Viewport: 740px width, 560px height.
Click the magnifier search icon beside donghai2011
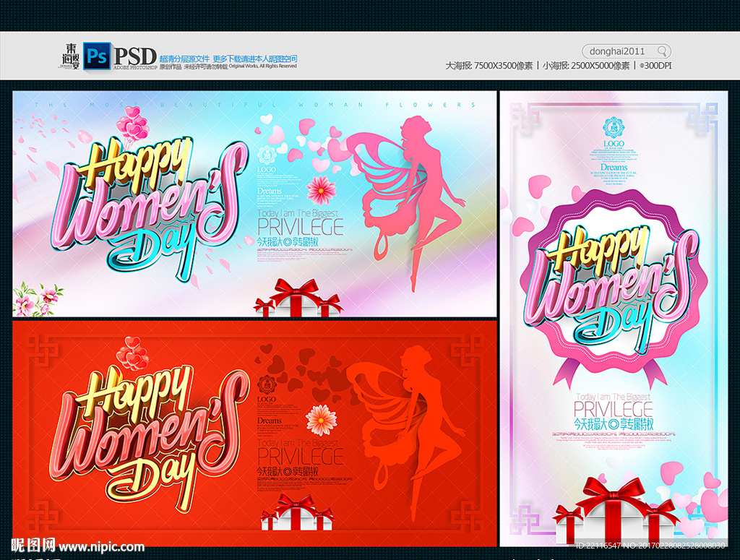662,51
